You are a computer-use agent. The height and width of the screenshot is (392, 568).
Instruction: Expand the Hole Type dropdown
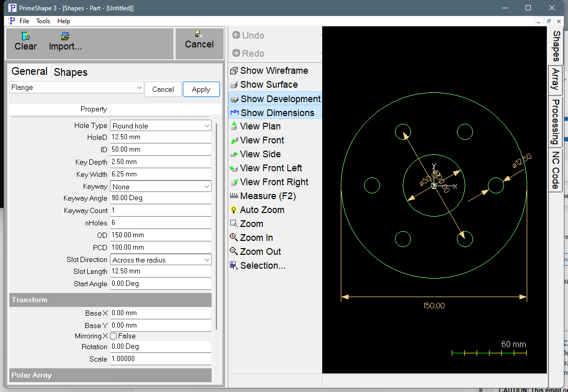(161, 126)
